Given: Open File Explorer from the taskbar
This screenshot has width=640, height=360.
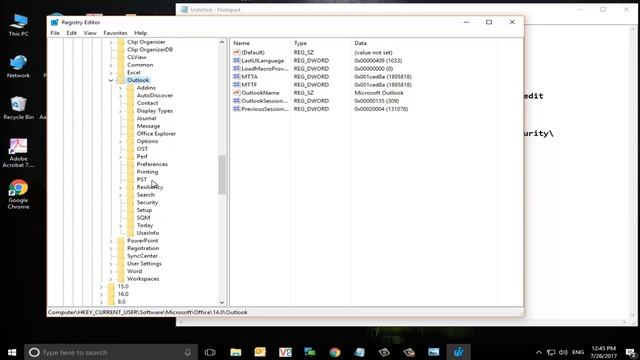Looking at the screenshot, I should tap(236, 352).
